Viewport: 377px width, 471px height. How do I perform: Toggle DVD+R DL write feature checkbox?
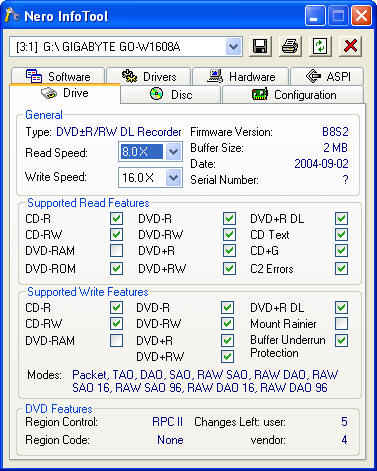342,307
